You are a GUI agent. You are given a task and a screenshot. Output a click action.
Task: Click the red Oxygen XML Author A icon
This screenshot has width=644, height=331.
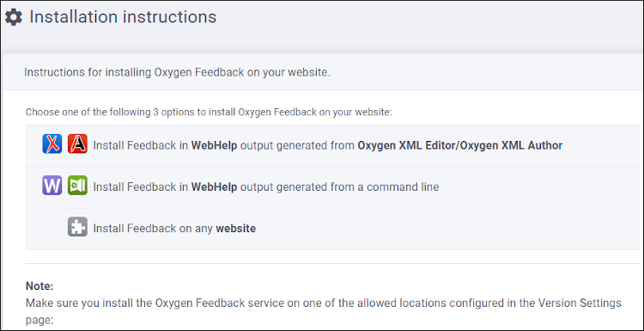[77, 144]
